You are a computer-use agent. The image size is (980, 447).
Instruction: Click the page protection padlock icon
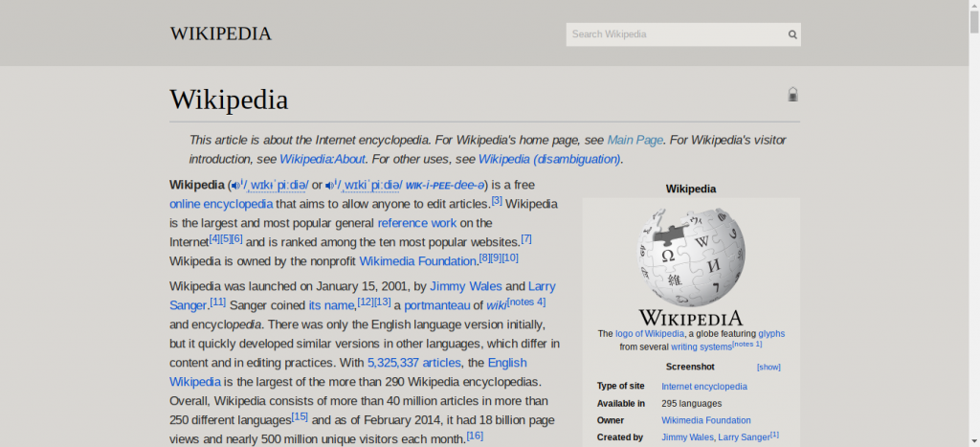tap(792, 95)
